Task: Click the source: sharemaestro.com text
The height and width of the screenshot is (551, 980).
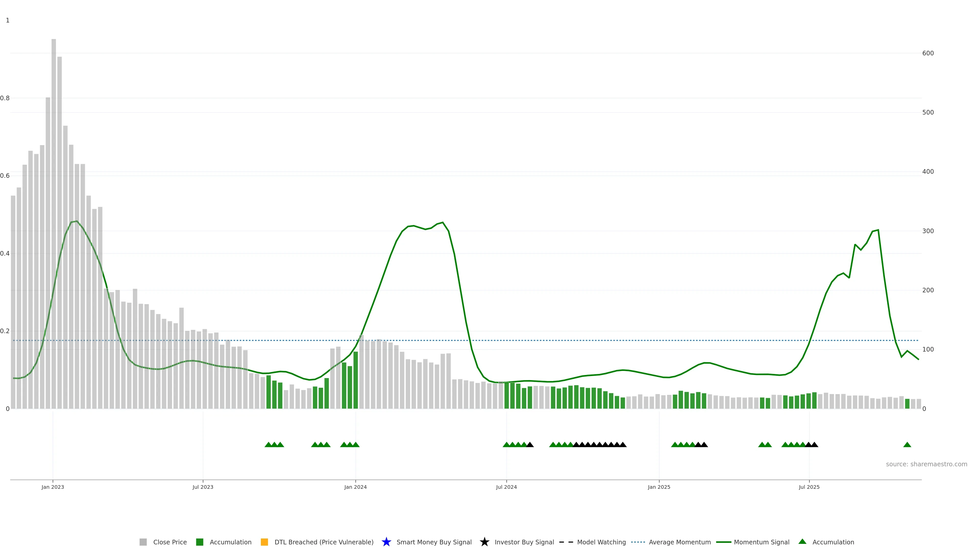Action: click(926, 464)
